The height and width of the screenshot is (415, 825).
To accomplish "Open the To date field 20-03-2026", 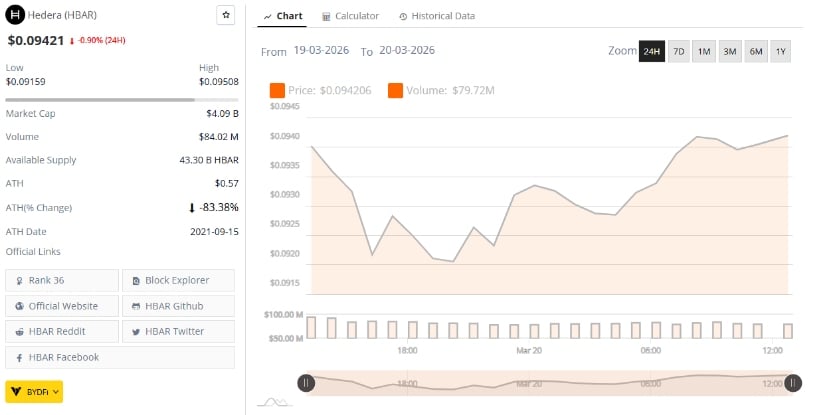I will tap(407, 51).
